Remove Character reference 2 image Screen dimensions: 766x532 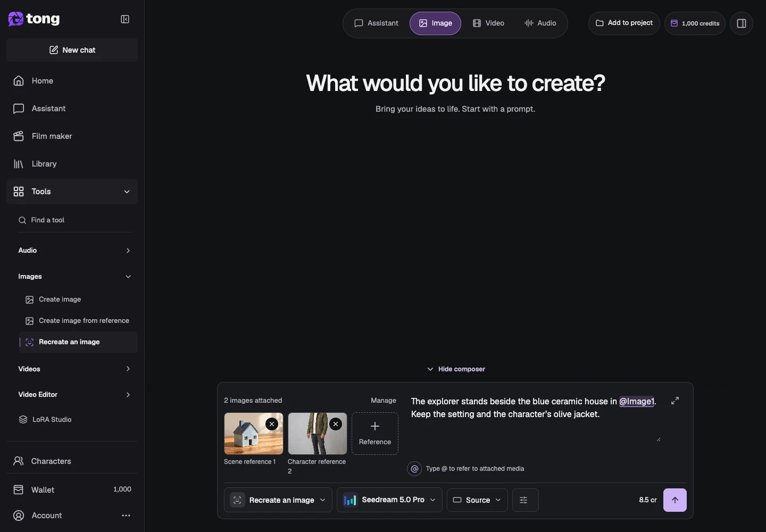click(336, 424)
